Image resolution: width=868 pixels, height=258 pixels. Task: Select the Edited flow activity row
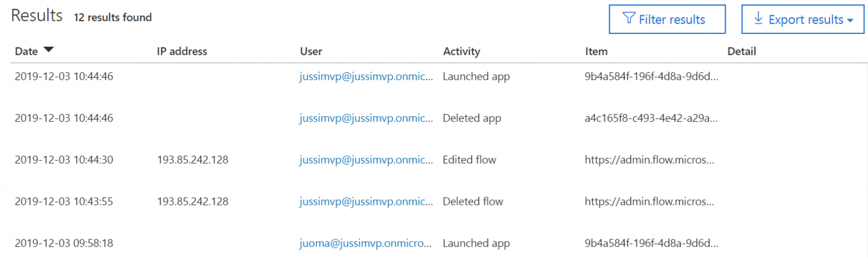click(434, 160)
